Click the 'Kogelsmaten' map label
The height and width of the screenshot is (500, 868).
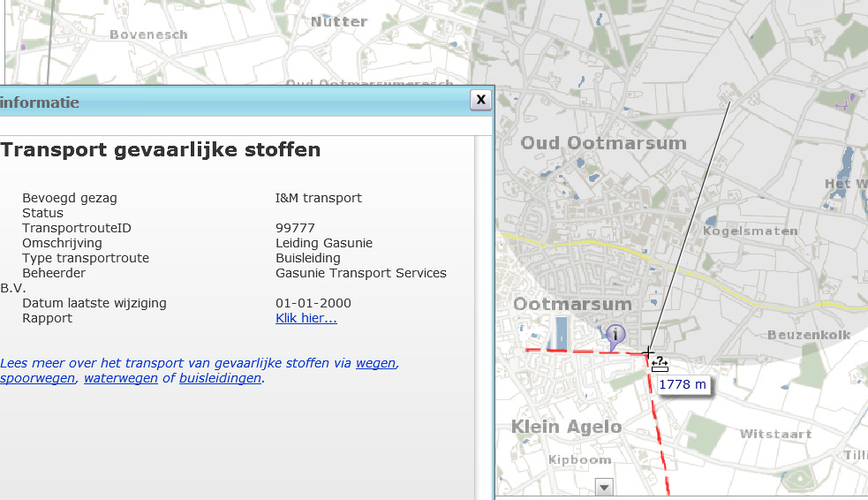(x=750, y=231)
